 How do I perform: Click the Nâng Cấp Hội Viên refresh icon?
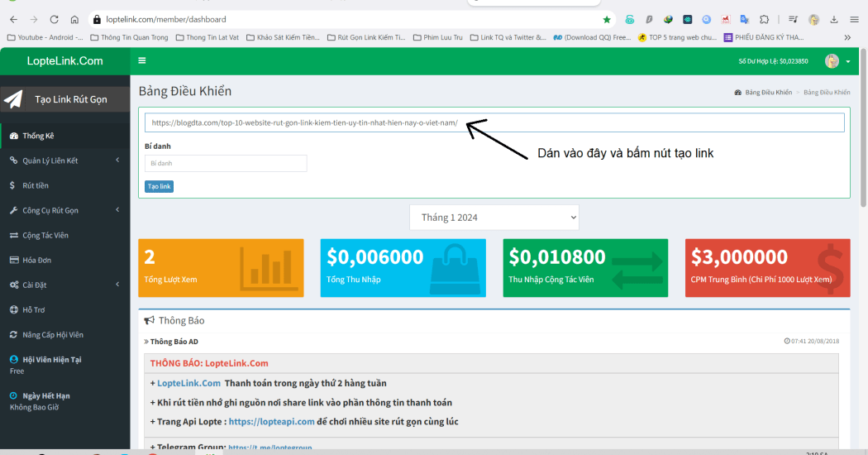14,335
